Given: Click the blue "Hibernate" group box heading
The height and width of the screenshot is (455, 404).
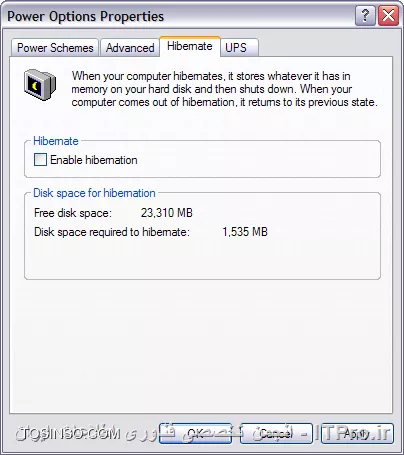Looking at the screenshot, I should coord(56,141).
